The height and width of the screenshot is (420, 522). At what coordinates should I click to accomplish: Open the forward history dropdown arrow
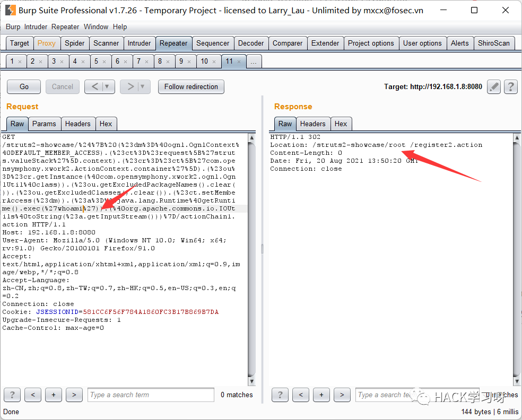point(143,87)
